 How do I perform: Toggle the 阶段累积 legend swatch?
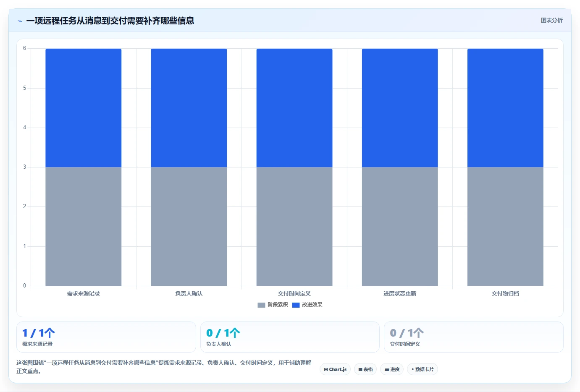tap(261, 305)
